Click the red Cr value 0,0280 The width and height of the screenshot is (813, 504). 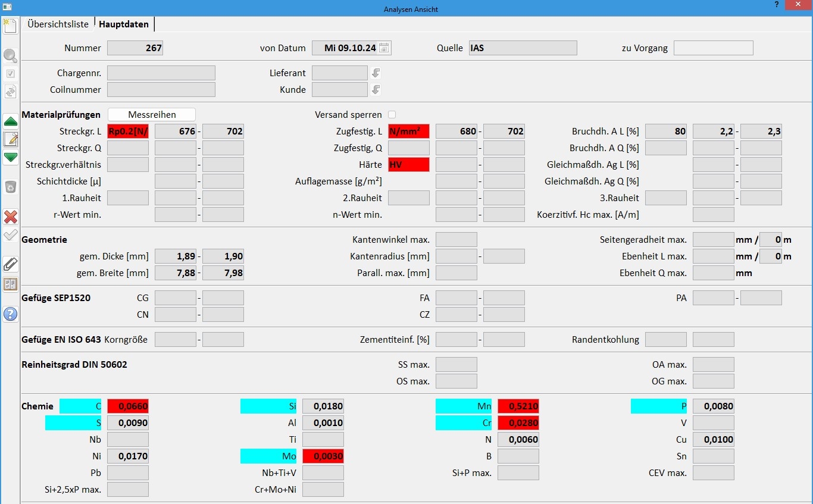pyautogui.click(x=518, y=423)
